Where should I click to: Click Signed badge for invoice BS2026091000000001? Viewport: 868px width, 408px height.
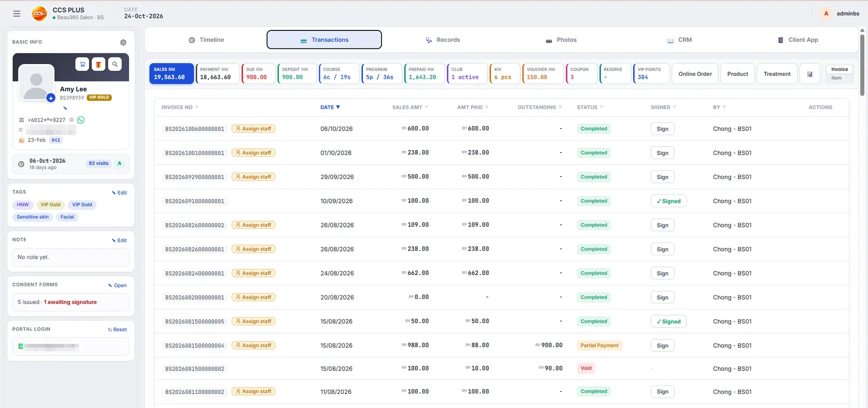coord(668,201)
